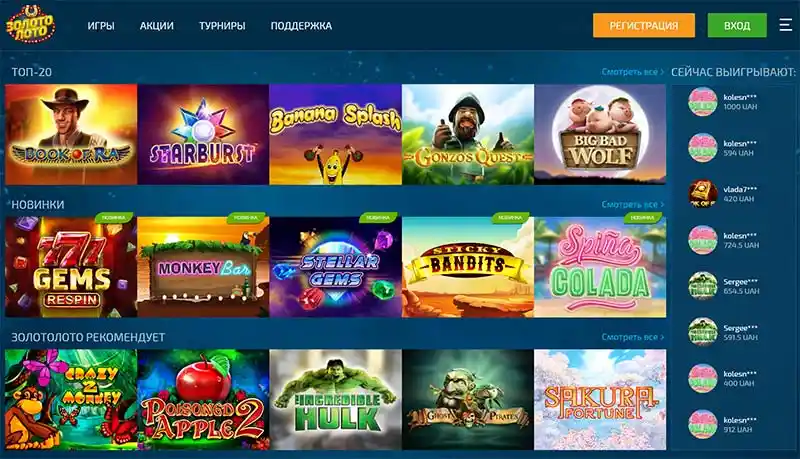Click Sergee 591.5 UAH winner avatar
Viewport: 800px width, 459px height.
pos(703,333)
